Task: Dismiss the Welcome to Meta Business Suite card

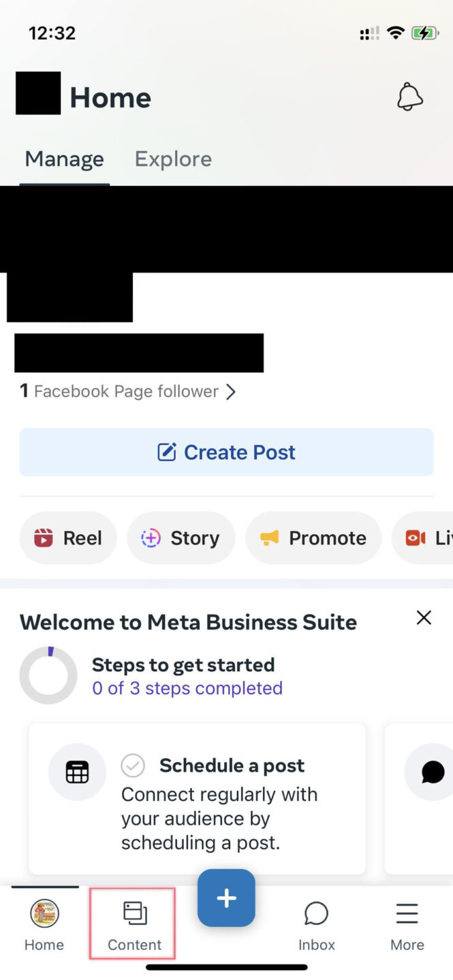Action: point(423,617)
